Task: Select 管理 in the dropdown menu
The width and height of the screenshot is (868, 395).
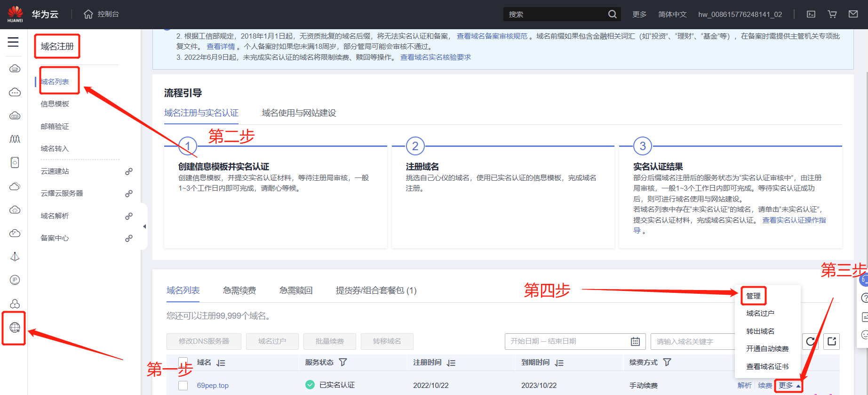Action: point(753,296)
